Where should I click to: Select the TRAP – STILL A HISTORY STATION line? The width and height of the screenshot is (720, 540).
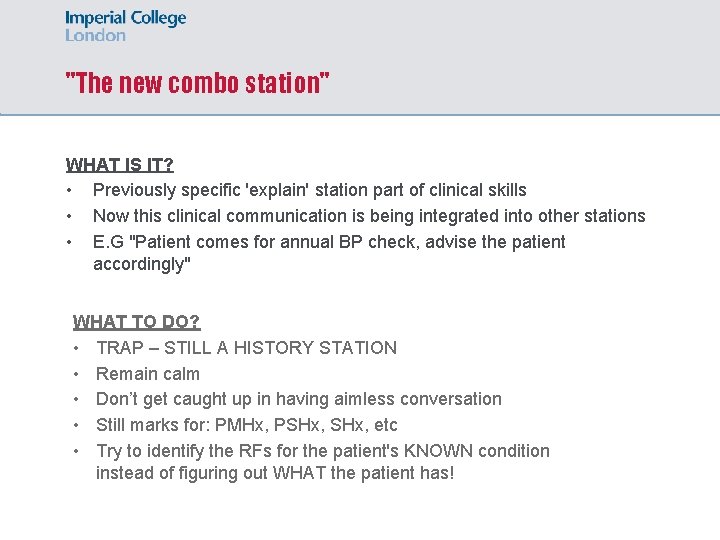[x=247, y=348]
